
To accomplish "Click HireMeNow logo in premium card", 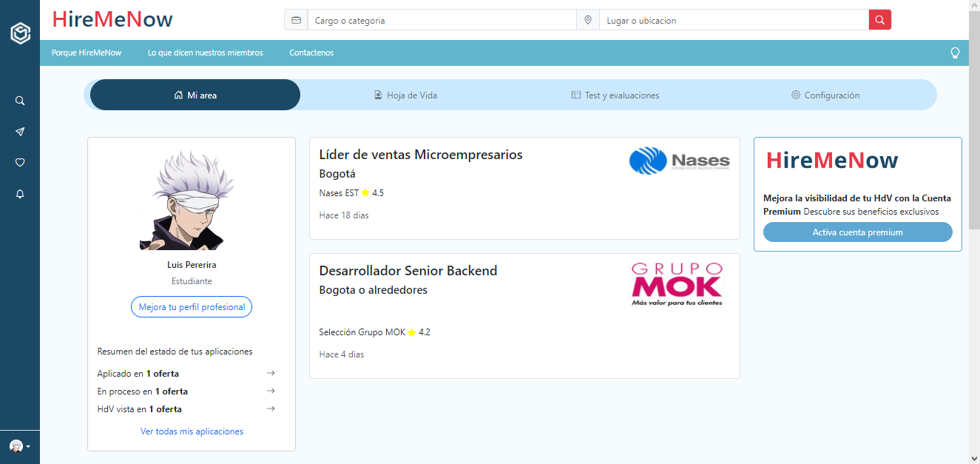I will coord(832,161).
